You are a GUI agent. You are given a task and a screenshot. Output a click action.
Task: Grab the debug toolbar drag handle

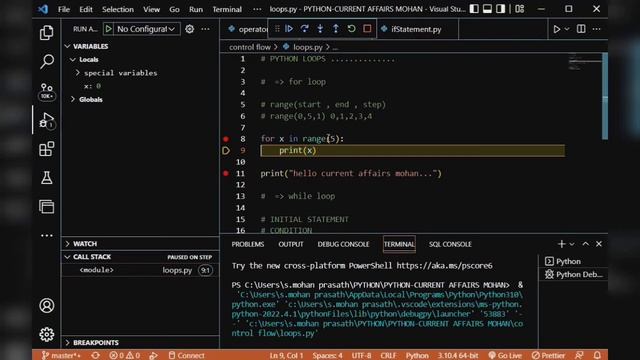click(x=277, y=29)
